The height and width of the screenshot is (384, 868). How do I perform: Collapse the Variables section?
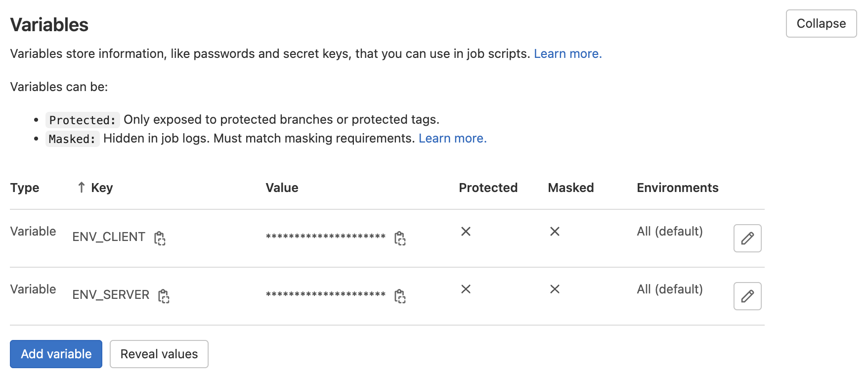point(821,24)
